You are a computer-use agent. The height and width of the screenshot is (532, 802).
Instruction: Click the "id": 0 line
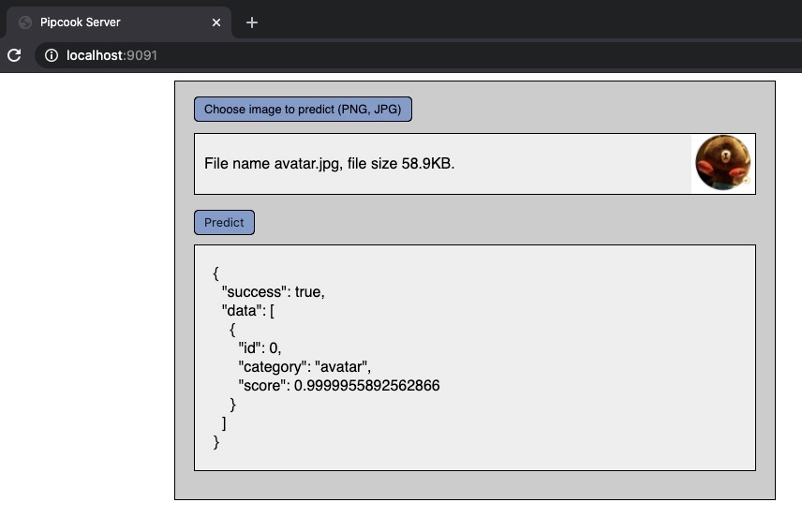pyautogui.click(x=260, y=348)
